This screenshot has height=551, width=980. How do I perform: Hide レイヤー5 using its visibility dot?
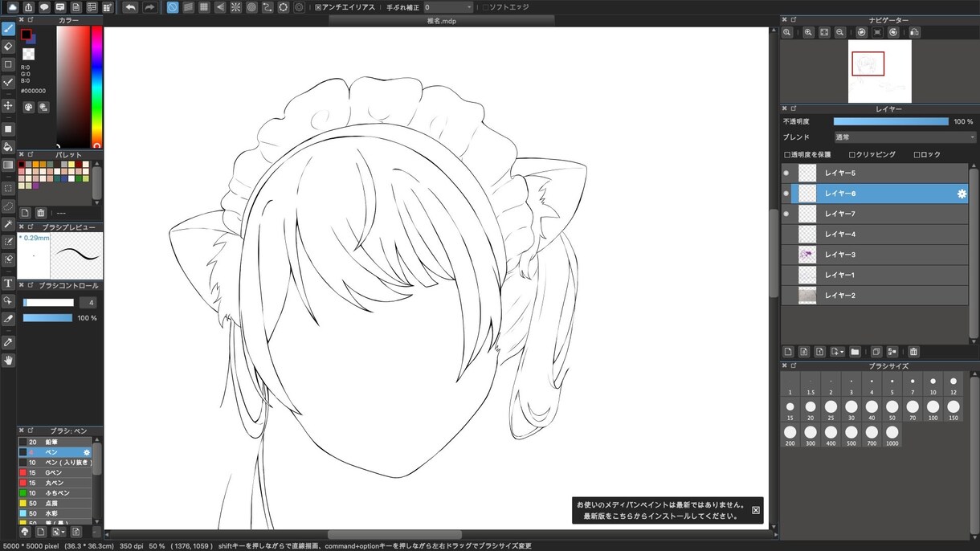point(787,173)
